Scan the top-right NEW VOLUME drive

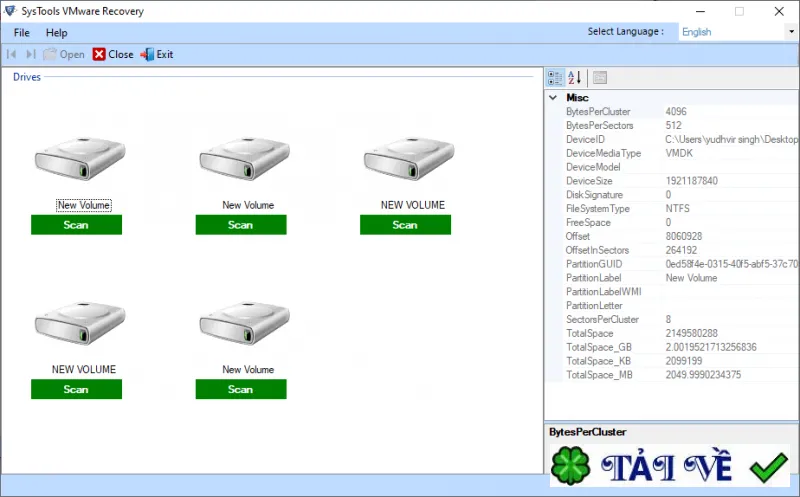(x=405, y=225)
